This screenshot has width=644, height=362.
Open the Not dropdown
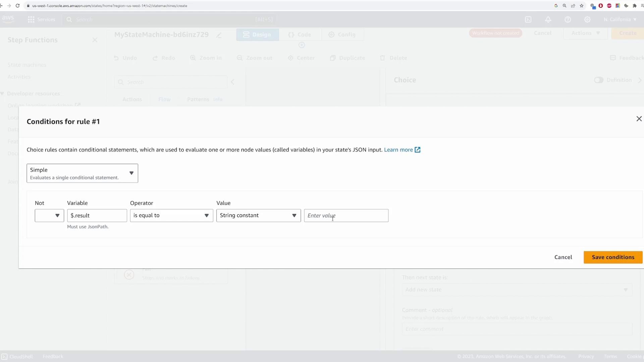point(49,216)
